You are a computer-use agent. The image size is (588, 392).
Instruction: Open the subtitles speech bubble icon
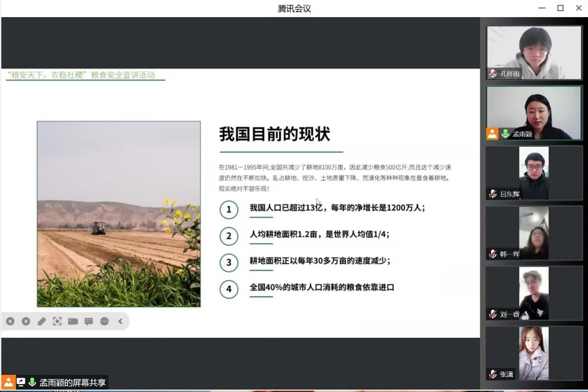click(x=89, y=321)
